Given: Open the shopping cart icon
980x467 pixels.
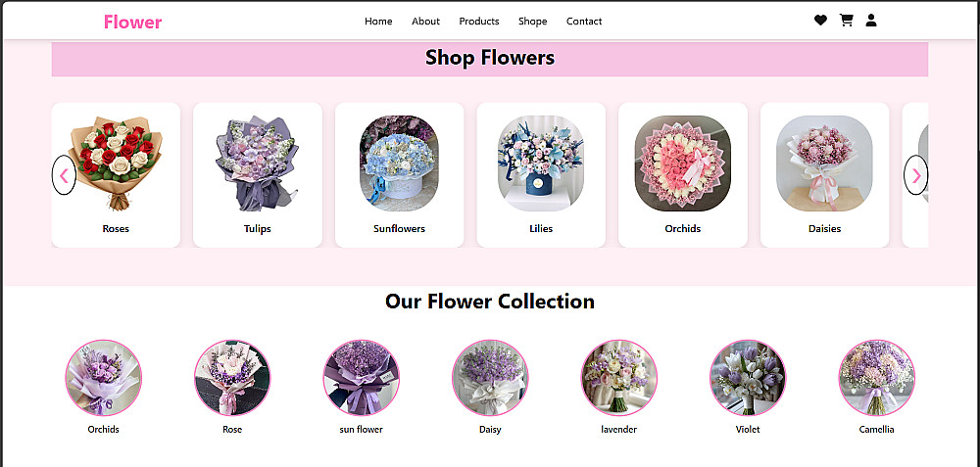Looking at the screenshot, I should click(847, 21).
